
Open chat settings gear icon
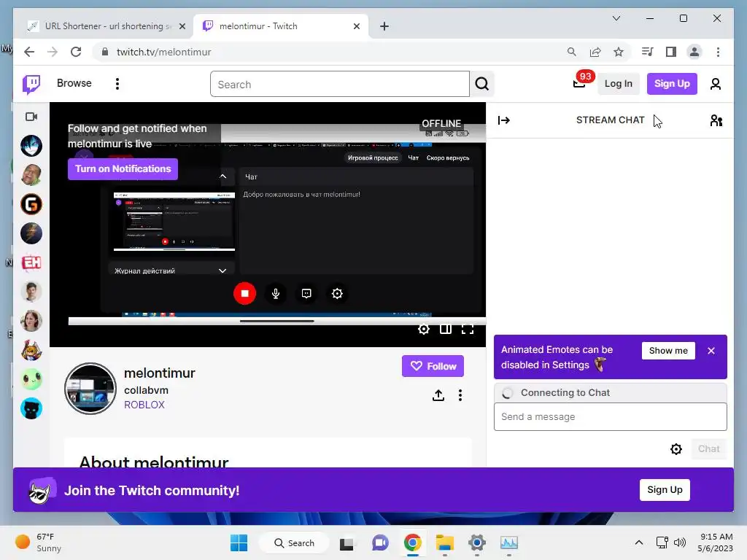tap(676, 449)
